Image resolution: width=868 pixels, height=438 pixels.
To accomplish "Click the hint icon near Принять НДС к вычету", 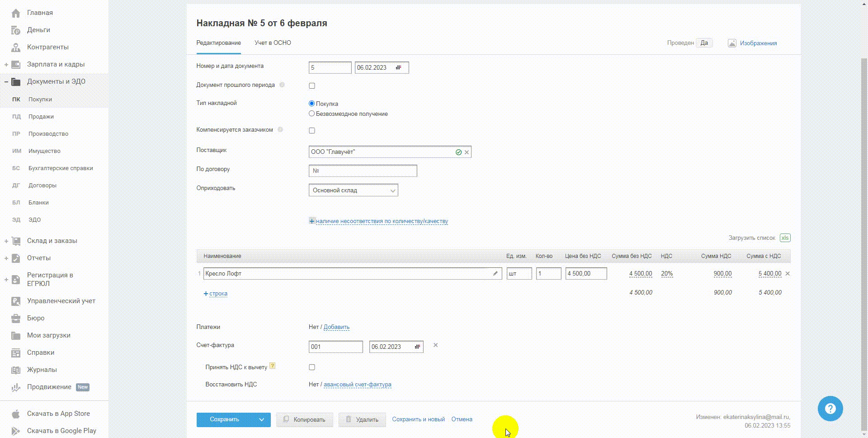I will tap(272, 366).
